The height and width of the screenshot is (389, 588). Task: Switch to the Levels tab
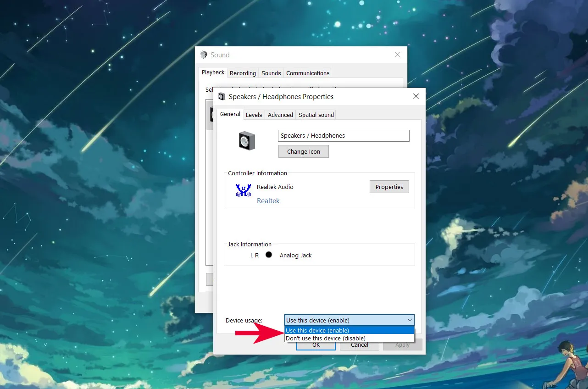pos(254,115)
